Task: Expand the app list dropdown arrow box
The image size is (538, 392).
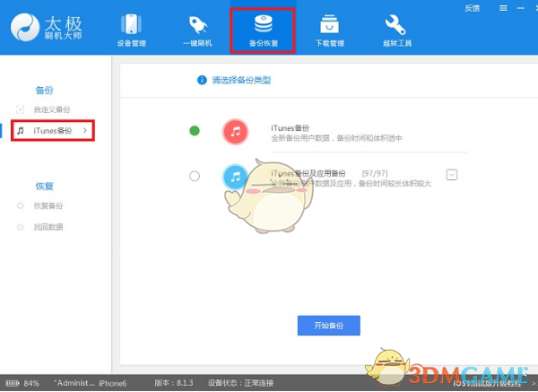Action: [x=452, y=175]
